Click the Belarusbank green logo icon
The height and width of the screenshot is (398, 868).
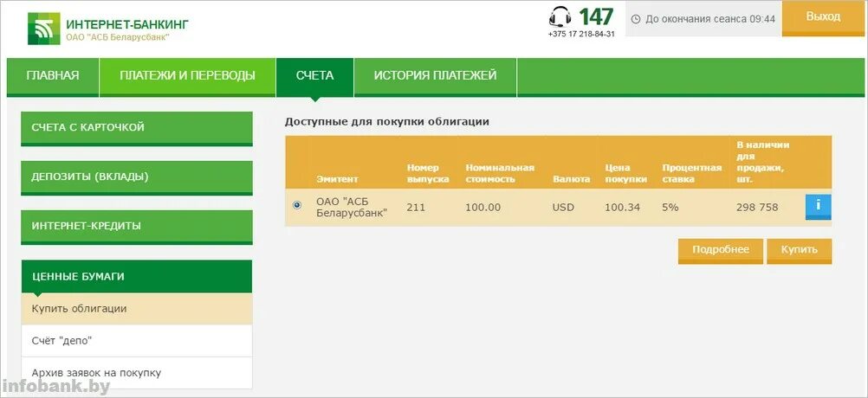(x=43, y=29)
